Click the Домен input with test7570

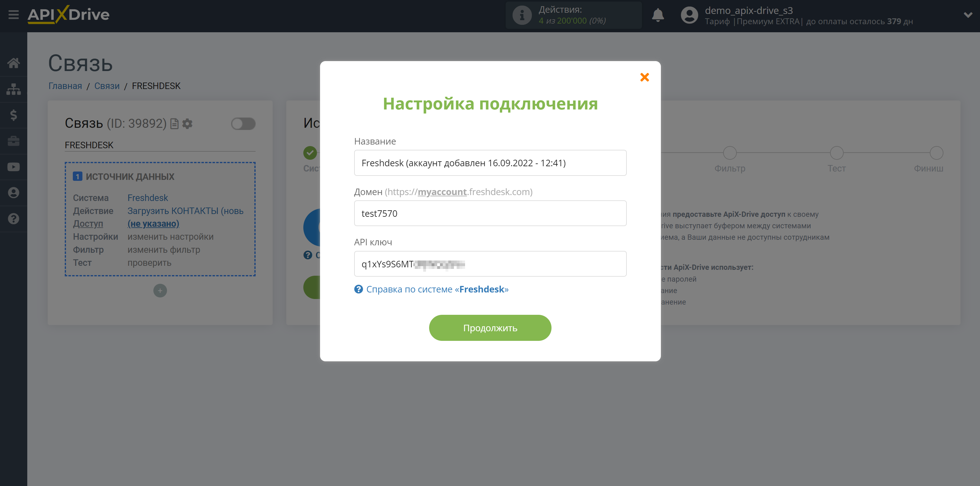click(x=490, y=213)
